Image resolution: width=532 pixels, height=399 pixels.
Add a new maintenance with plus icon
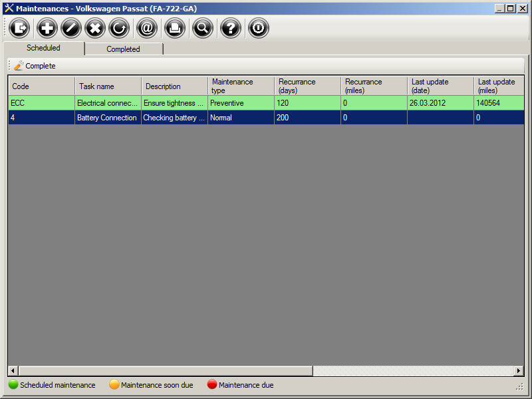tap(47, 28)
